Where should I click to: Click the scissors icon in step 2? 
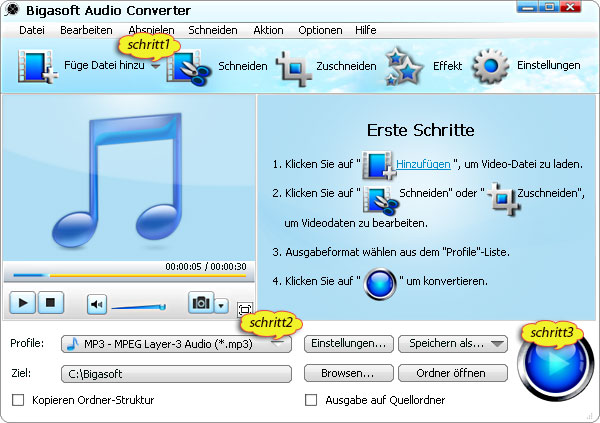[380, 200]
